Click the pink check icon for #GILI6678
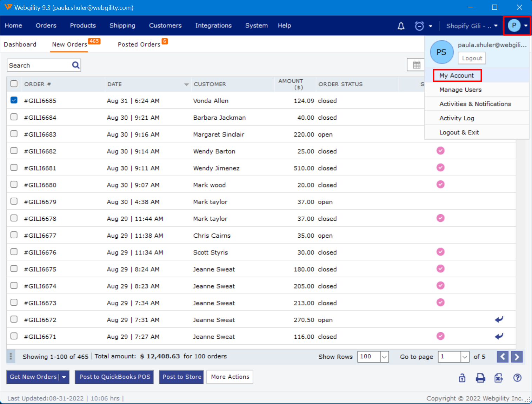Viewport: 532px width, 404px height. click(440, 218)
